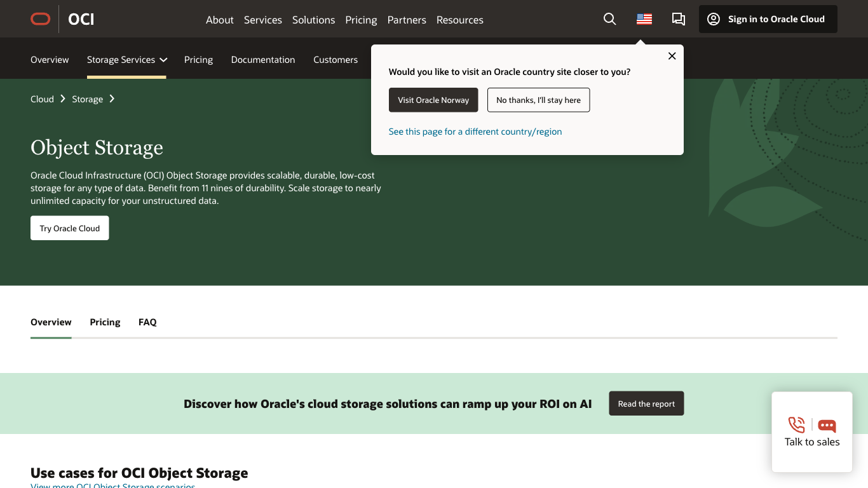Click the Sign in to Oracle Cloud button

(768, 19)
